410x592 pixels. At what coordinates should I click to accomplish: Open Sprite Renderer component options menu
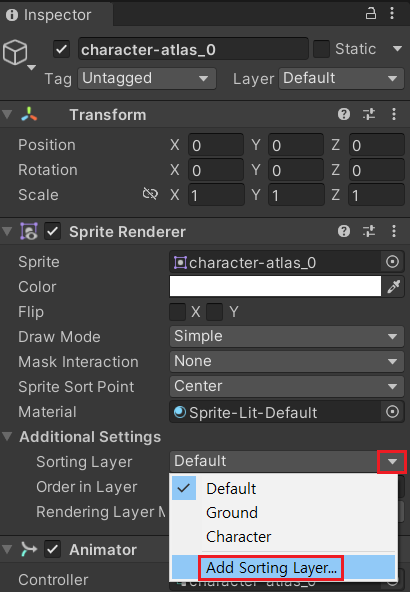point(394,231)
